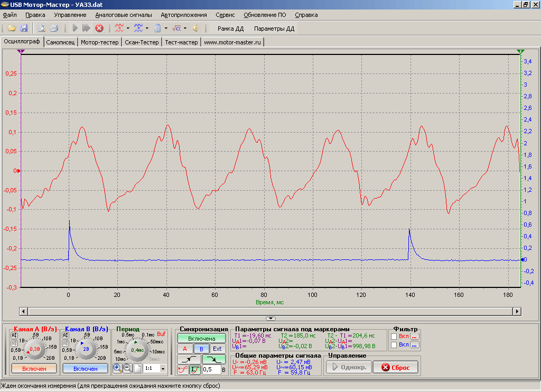Image resolution: width=541 pixels, height=392 pixels.
Task: Save the oscillogram with the floppy icon
Action: (24, 29)
